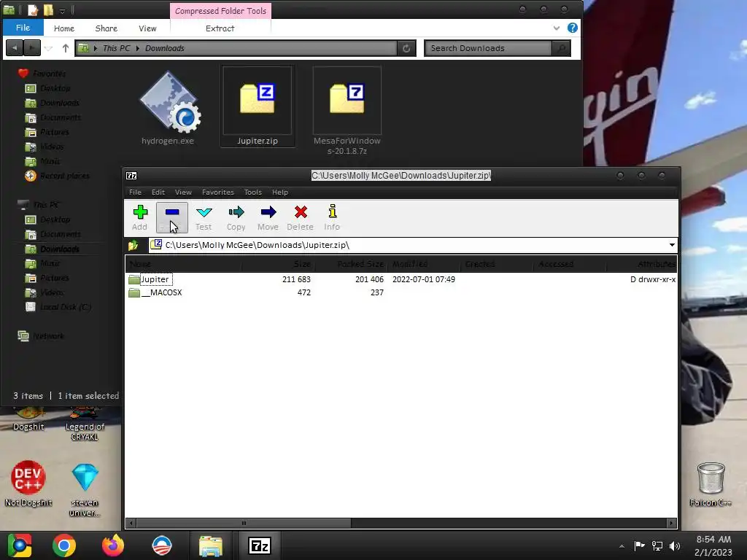Click Explorer back navigation arrow

(15, 48)
